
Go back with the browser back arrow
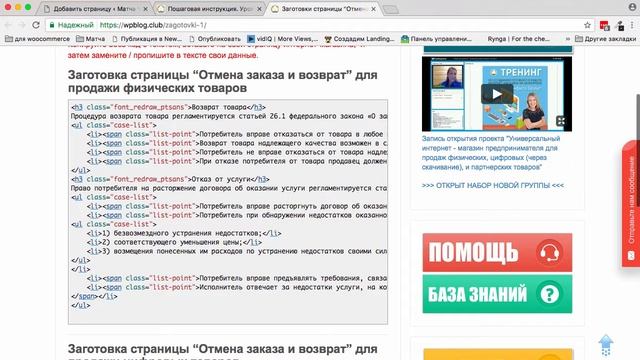click(x=8, y=25)
